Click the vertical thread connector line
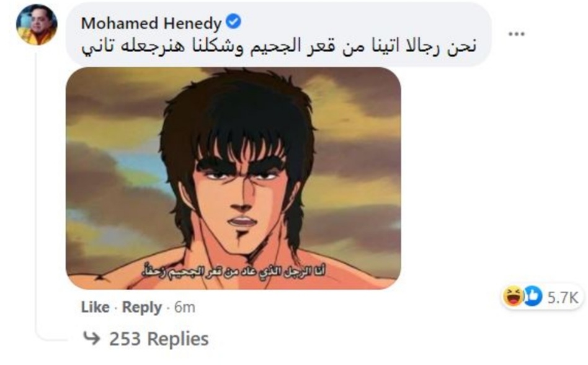 37,191
